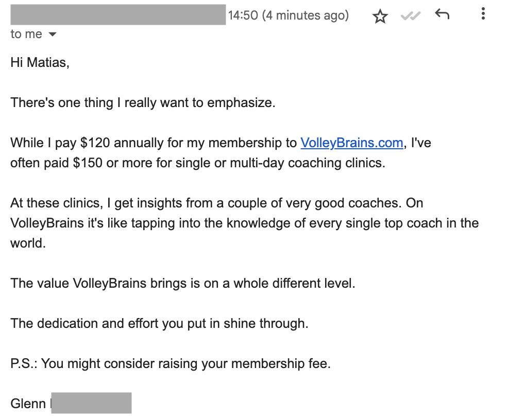Click the redacted surname box after Glenn
The image size is (508, 420).
pyautogui.click(x=91, y=403)
